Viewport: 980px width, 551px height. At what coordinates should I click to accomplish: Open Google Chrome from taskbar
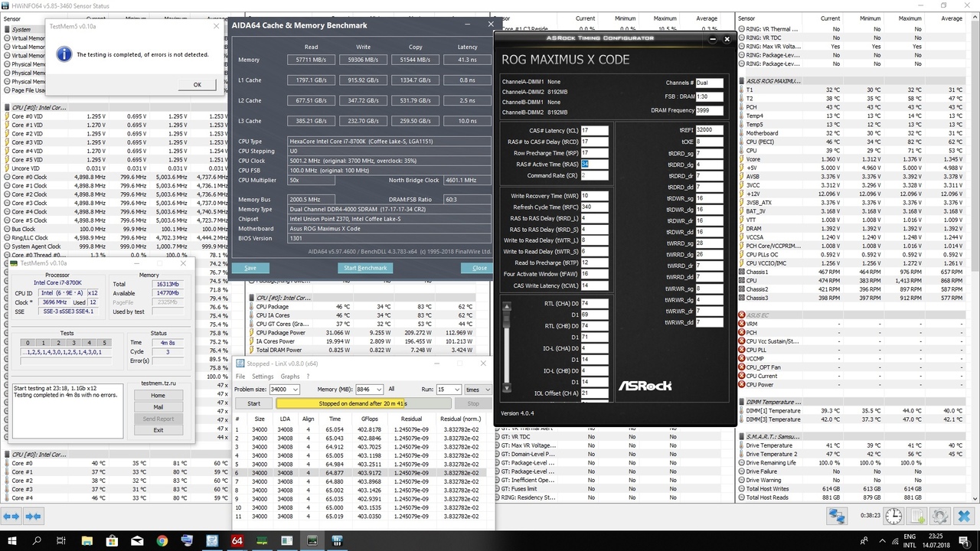162,540
